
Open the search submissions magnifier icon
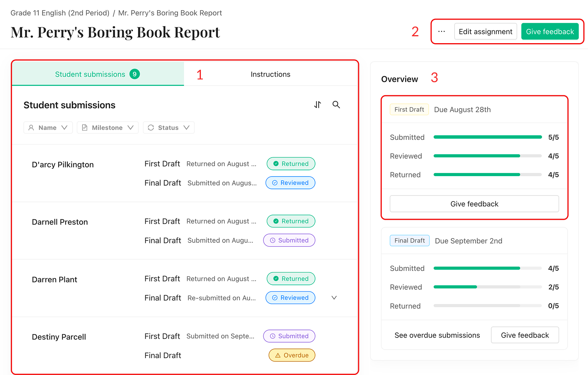pyautogui.click(x=336, y=104)
